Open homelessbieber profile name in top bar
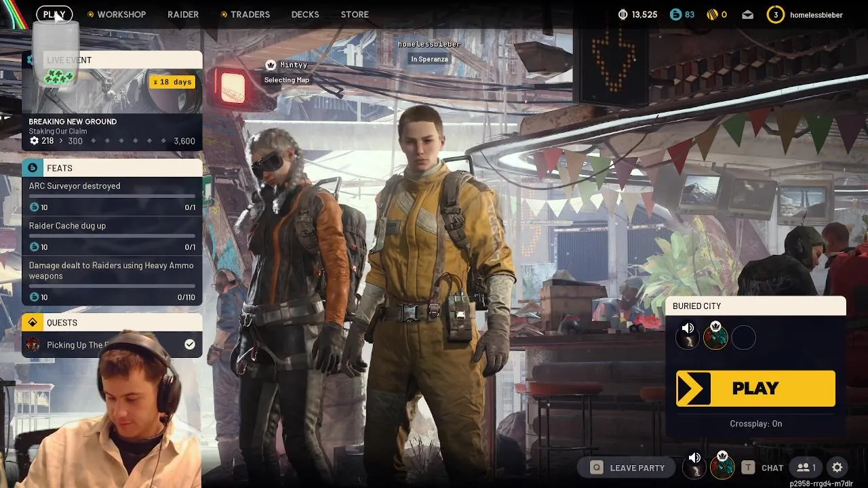The image size is (868, 488). coord(816,14)
